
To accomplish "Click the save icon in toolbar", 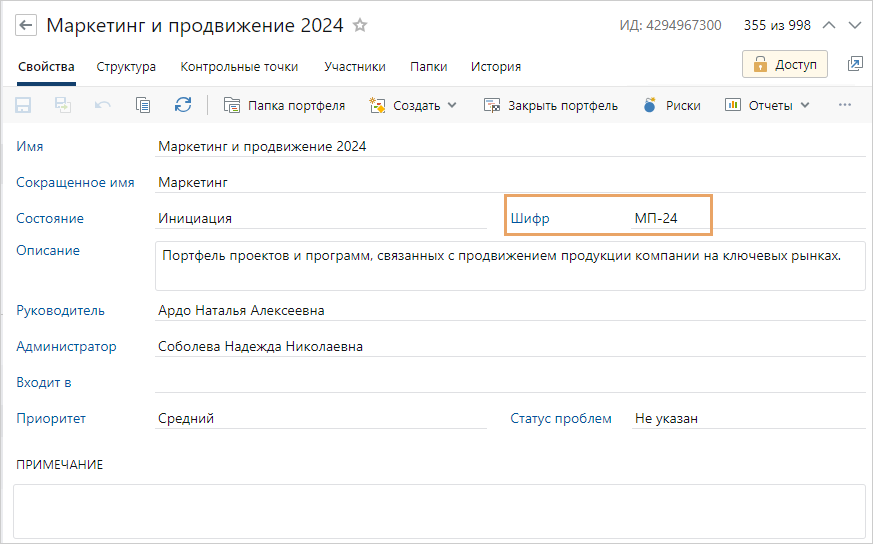I will pyautogui.click(x=23, y=105).
